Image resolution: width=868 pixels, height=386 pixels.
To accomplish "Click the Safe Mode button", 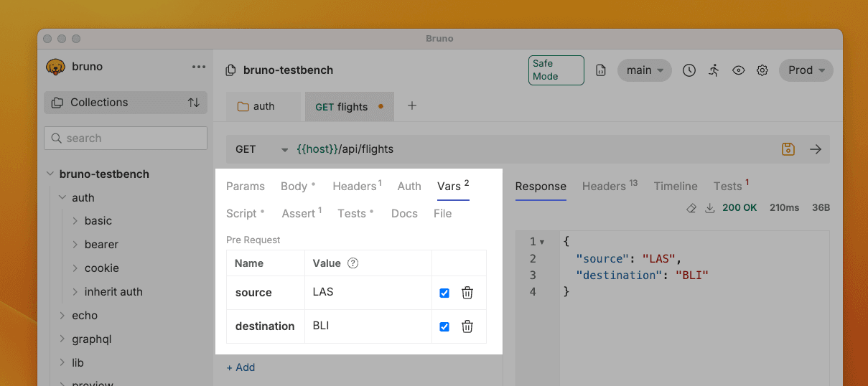I will (556, 70).
